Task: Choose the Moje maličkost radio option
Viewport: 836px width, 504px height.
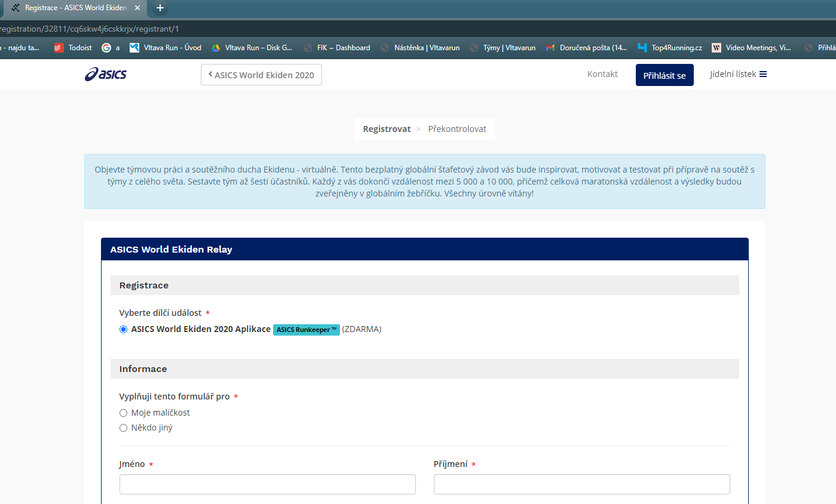Action: pyautogui.click(x=124, y=413)
